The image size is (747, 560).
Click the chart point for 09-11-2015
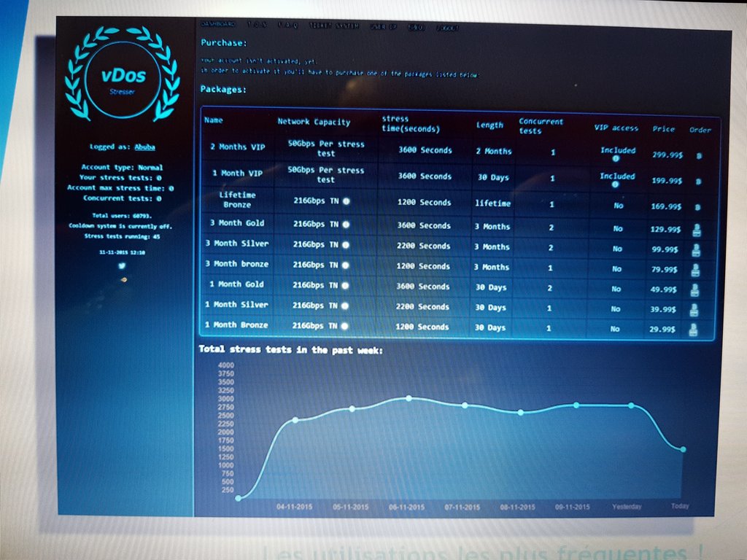(576, 405)
